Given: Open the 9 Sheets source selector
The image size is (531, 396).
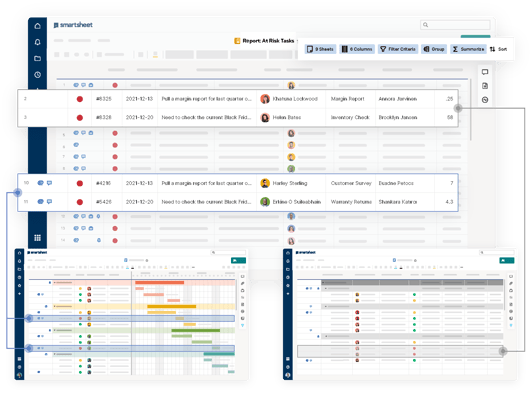Looking at the screenshot, I should [x=320, y=49].
